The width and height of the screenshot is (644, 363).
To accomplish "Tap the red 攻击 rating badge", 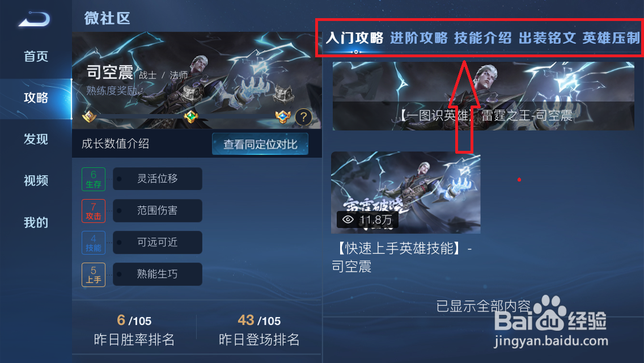I will (x=94, y=211).
